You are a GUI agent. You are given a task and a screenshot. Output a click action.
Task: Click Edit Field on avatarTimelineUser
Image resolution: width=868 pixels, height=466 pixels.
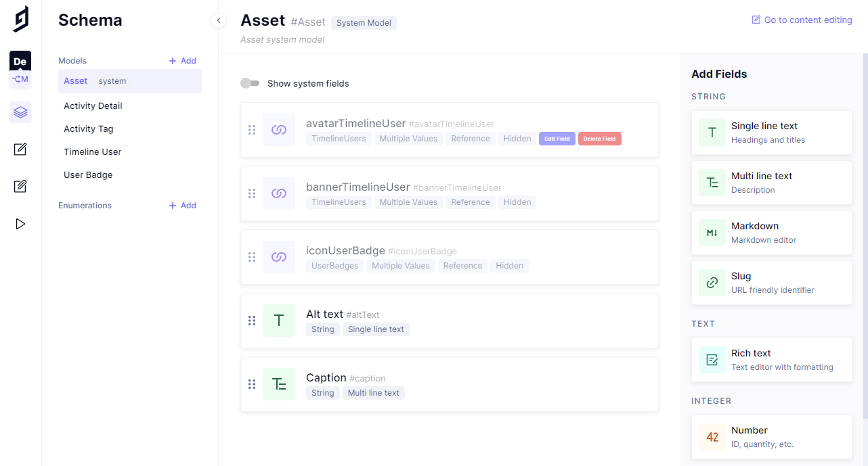tap(557, 139)
